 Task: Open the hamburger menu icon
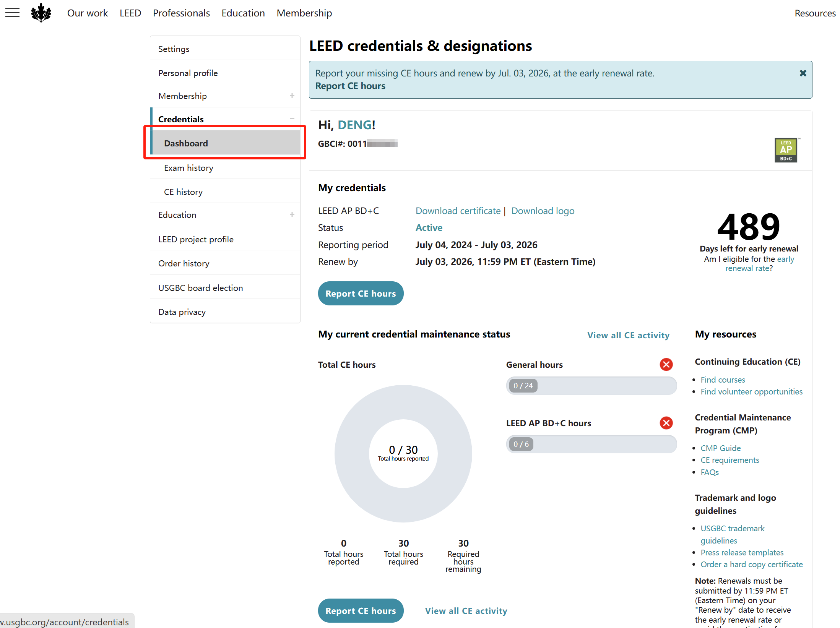(12, 13)
